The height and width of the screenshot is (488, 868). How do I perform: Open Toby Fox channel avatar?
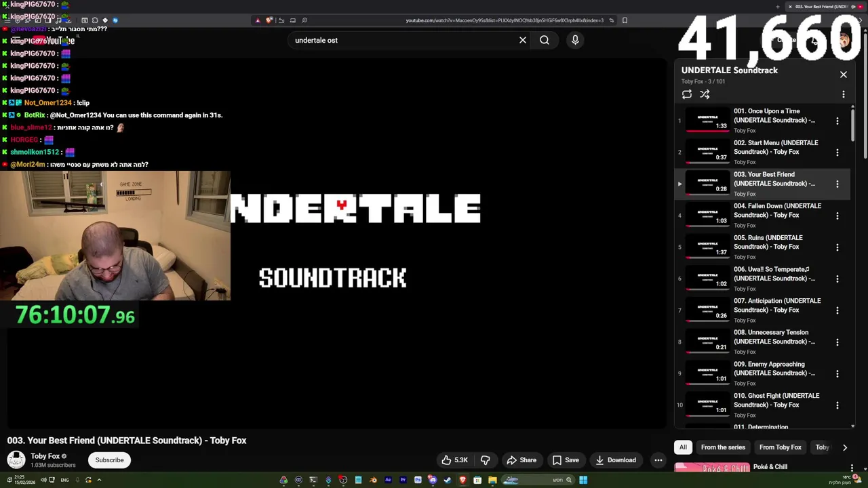(16, 460)
